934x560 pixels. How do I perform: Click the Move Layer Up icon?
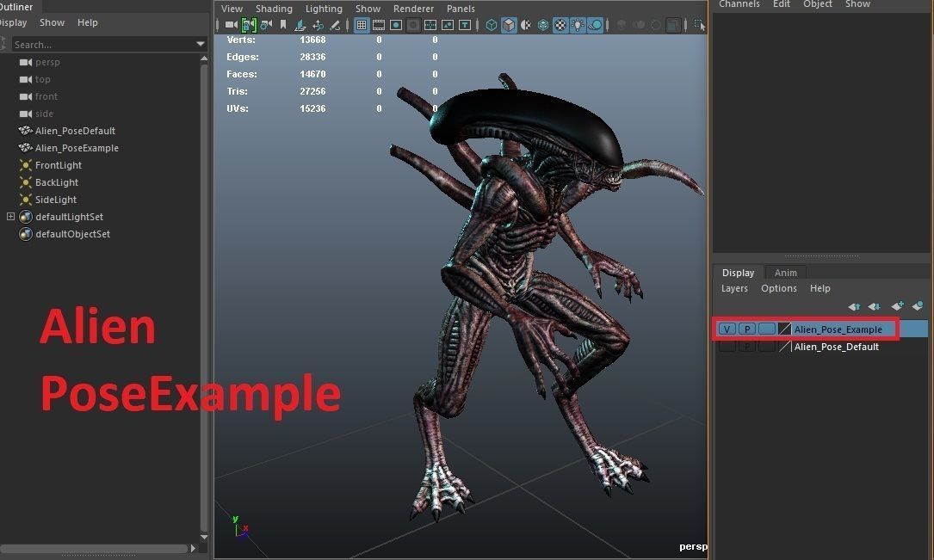point(854,306)
